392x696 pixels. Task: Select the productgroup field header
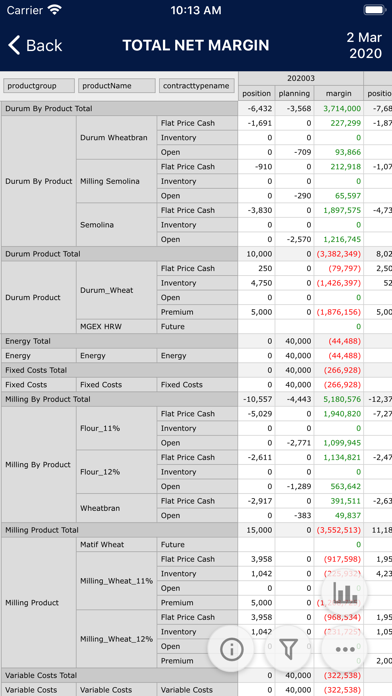(39, 86)
